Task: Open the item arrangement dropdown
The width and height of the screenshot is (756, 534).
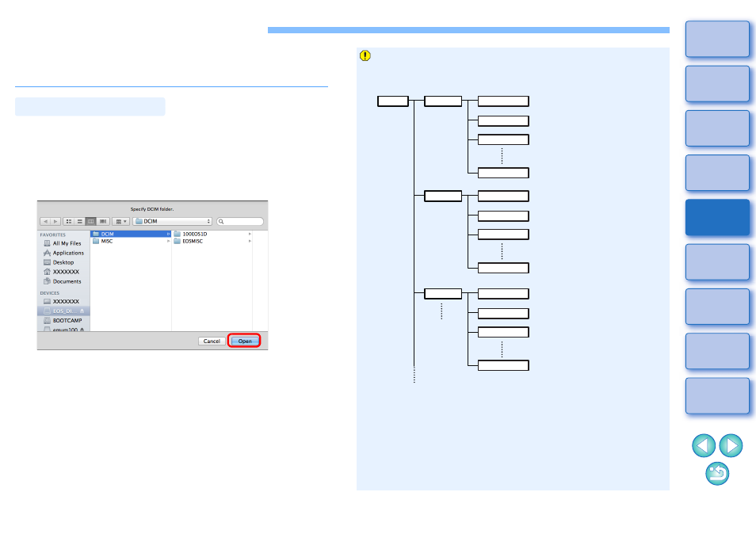Action: 120,221
